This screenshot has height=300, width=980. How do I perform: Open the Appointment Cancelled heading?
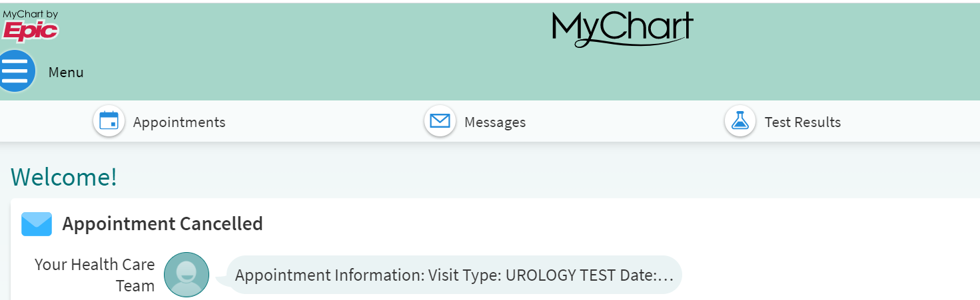pyautogui.click(x=163, y=224)
